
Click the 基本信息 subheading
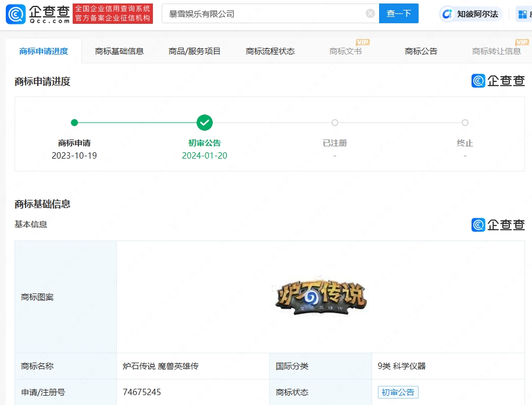click(x=31, y=224)
